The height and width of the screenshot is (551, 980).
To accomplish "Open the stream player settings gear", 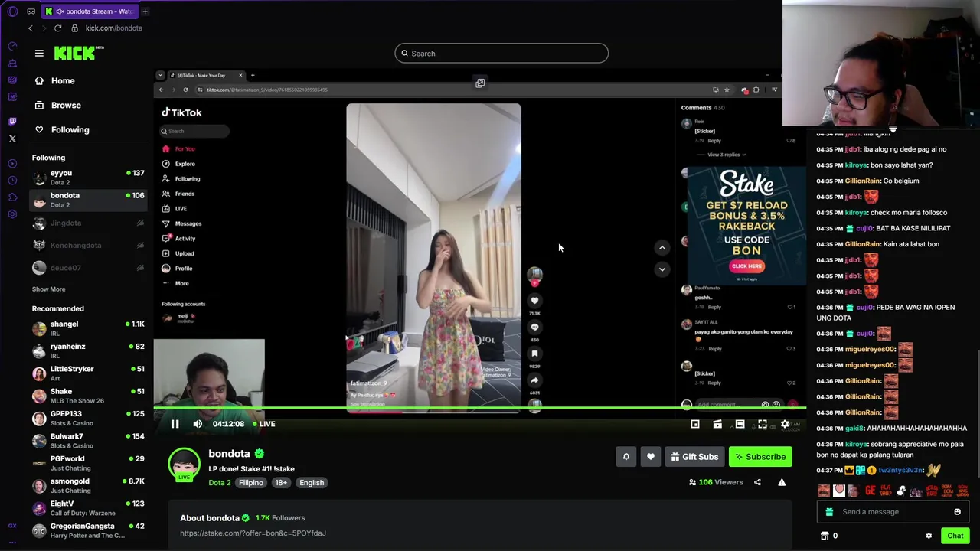I will tap(785, 424).
